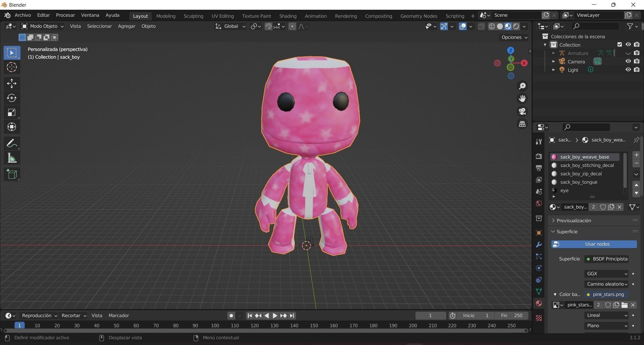Toggle snapping magnet in the header
This screenshot has width=644, height=345.
coord(268,26)
